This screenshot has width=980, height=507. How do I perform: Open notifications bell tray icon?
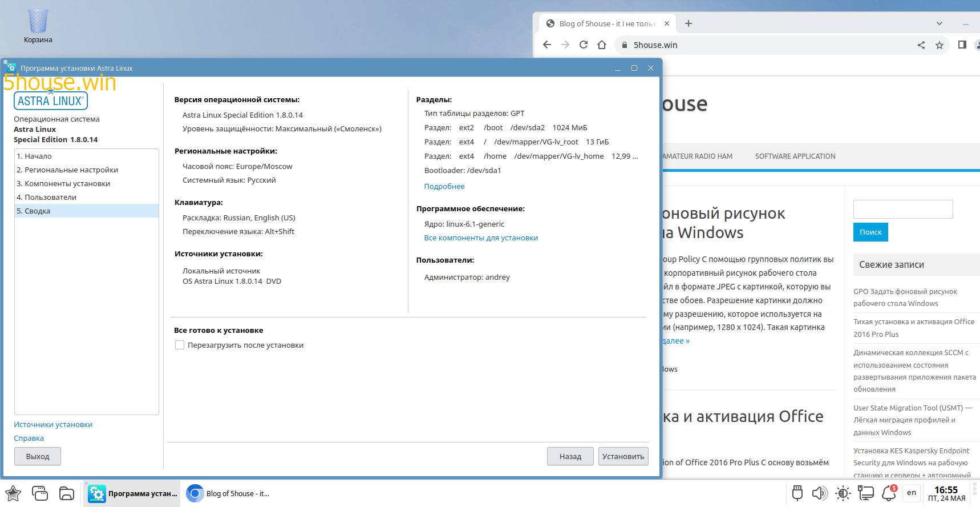tap(889, 493)
